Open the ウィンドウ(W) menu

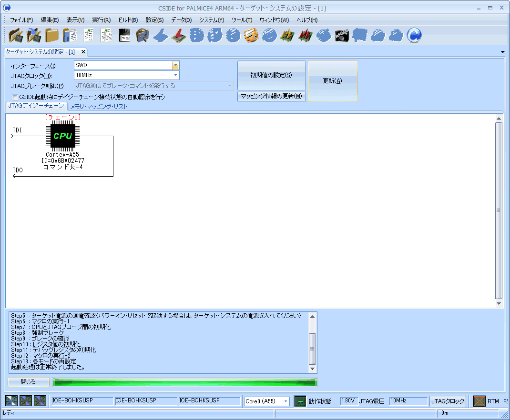pyautogui.click(x=274, y=20)
